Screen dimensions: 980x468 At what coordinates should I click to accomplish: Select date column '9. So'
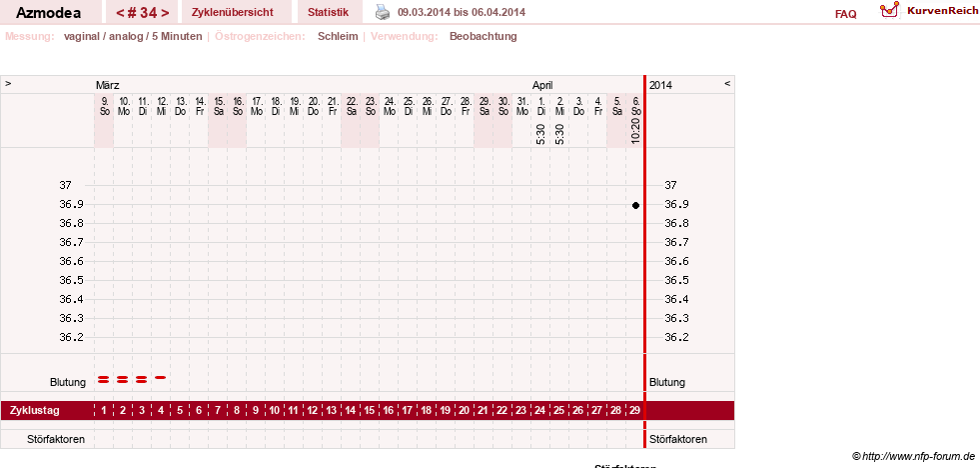click(104, 106)
